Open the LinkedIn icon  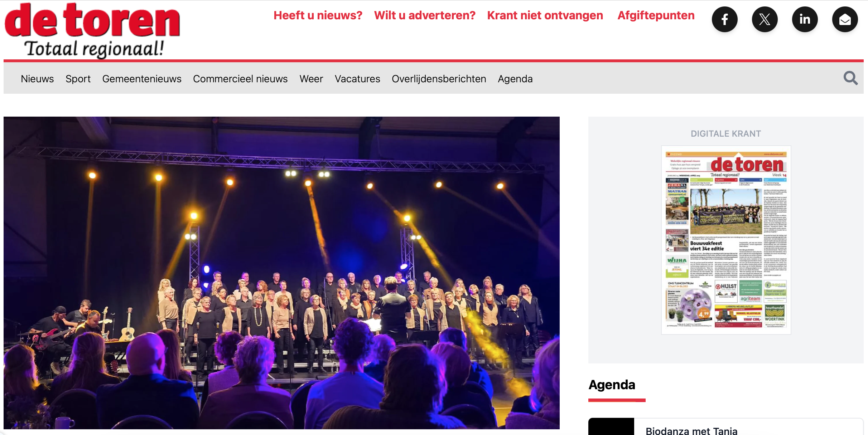pyautogui.click(x=805, y=19)
